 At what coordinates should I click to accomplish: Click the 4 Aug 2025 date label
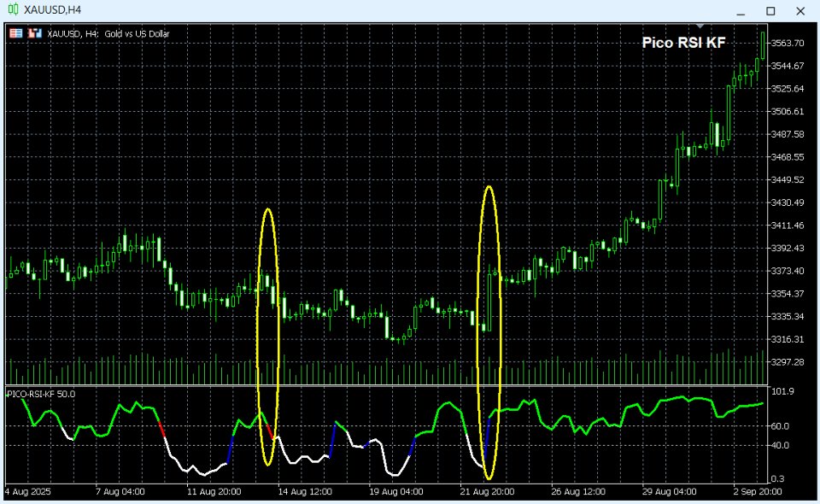pyautogui.click(x=26, y=492)
